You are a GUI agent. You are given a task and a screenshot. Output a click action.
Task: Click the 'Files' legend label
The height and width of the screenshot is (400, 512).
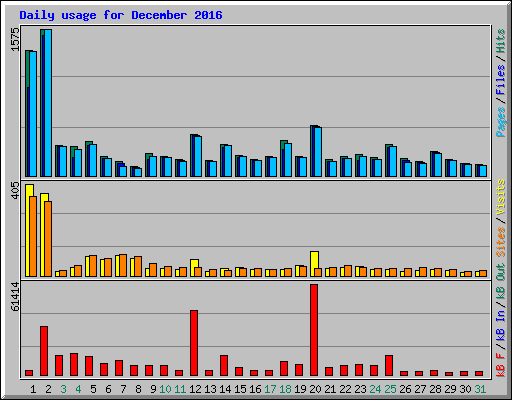[x=500, y=80]
